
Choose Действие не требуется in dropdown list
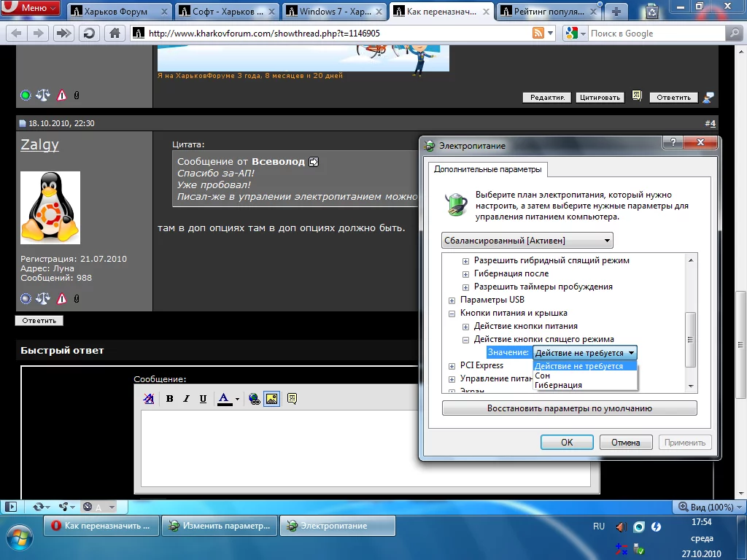point(585,366)
